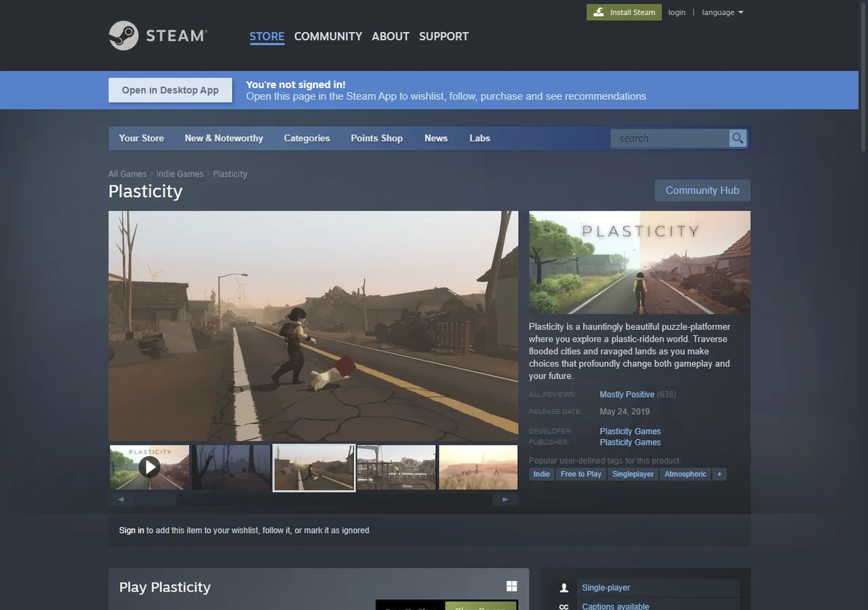
Task: Click the Sign in link
Action: click(132, 531)
